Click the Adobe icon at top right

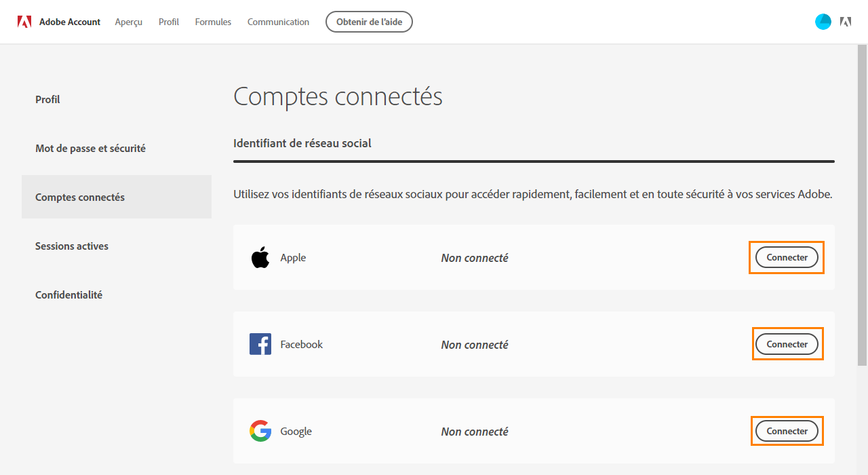pyautogui.click(x=846, y=22)
